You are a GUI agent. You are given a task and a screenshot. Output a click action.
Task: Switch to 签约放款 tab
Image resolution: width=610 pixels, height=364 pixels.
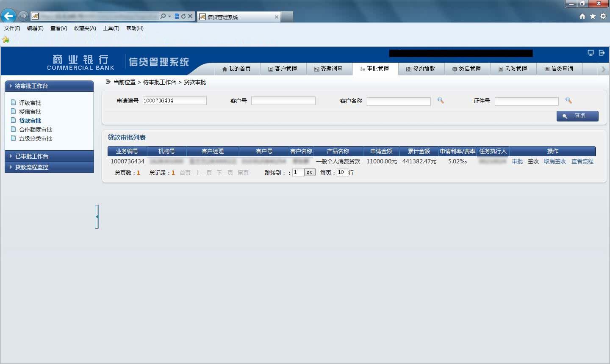pos(421,69)
